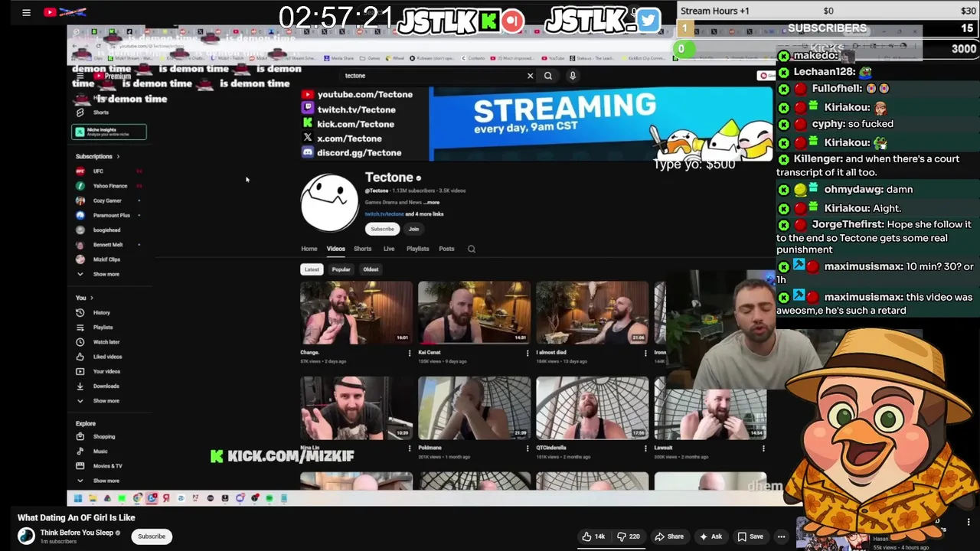
Task: Open Paramount Plus subscription channel
Action: tap(111, 215)
